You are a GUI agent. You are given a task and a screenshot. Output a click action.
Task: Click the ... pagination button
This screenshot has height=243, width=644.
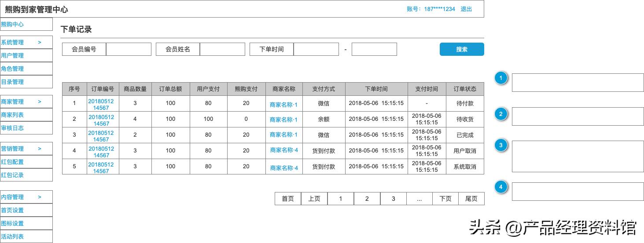pos(420,199)
